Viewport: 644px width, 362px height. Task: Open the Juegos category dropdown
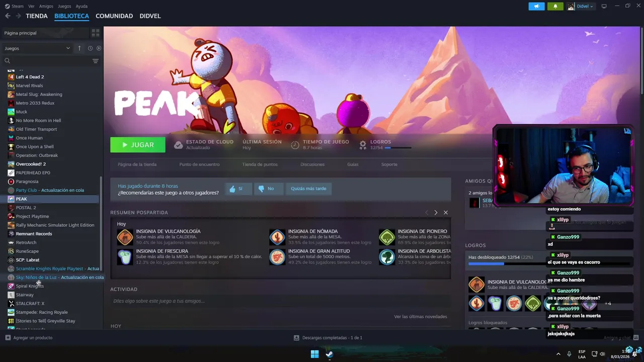click(37, 48)
